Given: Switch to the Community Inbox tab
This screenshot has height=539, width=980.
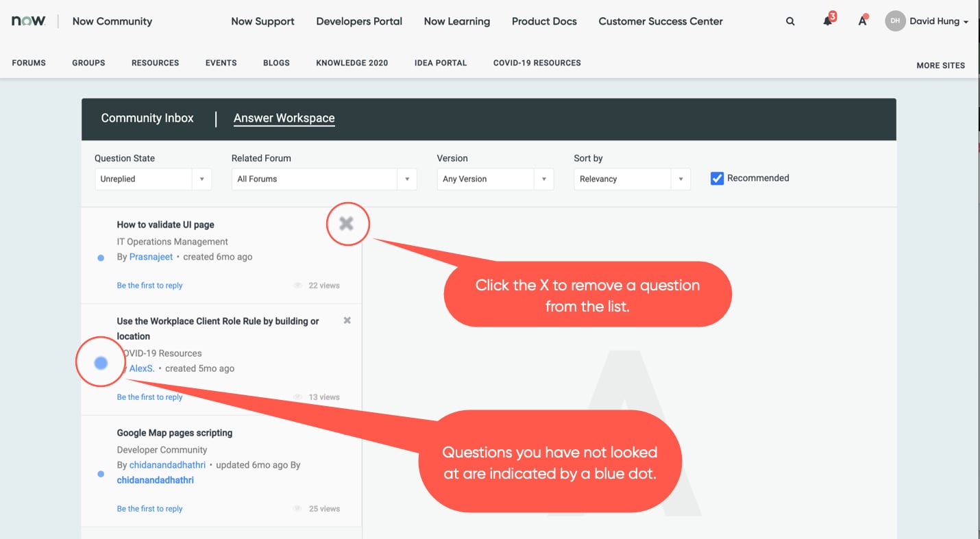Looking at the screenshot, I should [147, 118].
